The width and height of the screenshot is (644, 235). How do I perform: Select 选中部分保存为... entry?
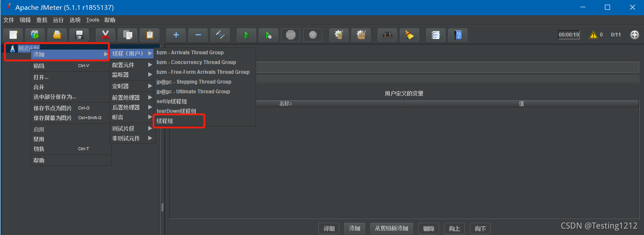(x=70, y=97)
